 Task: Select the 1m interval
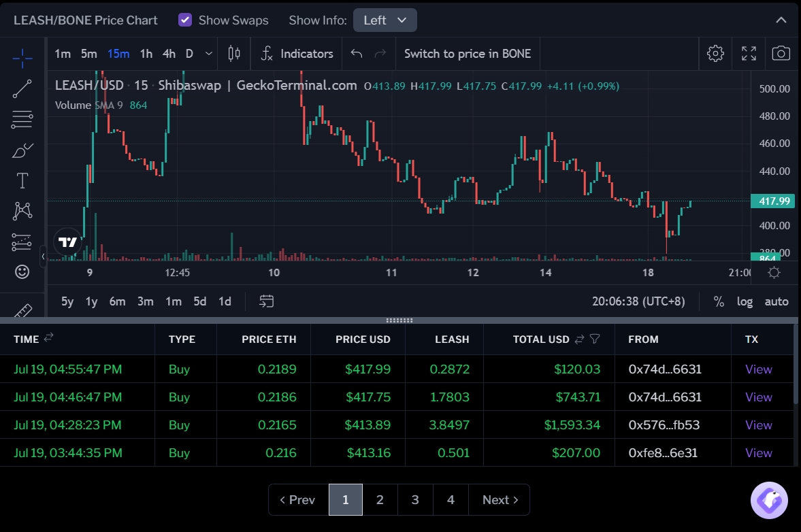(63, 54)
